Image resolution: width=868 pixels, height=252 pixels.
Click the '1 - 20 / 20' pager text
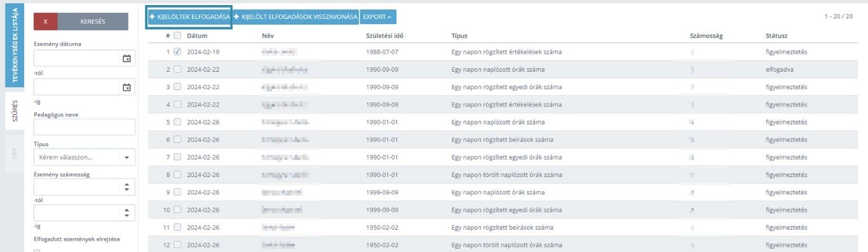pyautogui.click(x=839, y=17)
